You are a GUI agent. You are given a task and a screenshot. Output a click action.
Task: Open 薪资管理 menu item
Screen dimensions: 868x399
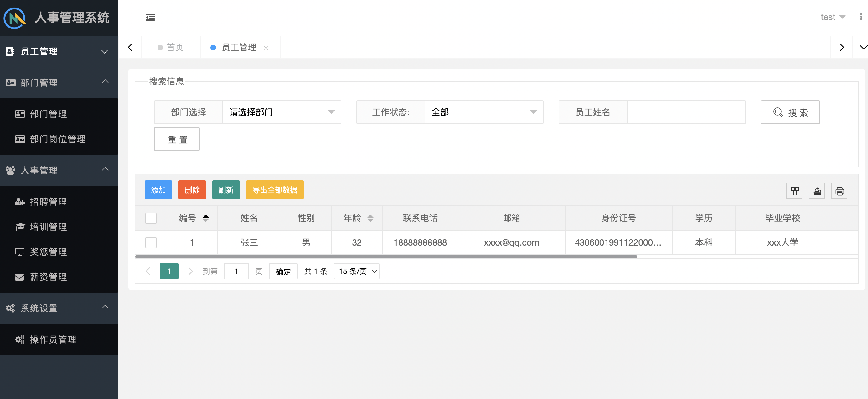pyautogui.click(x=59, y=277)
